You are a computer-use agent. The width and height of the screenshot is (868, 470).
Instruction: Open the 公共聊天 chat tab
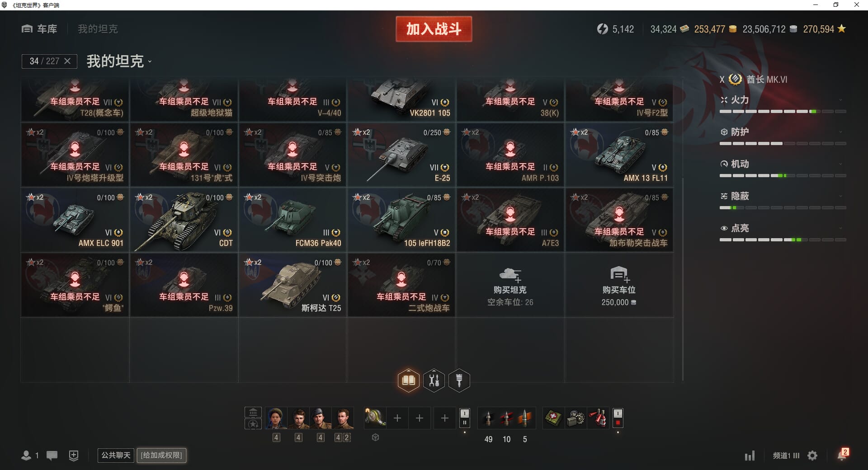(116, 455)
